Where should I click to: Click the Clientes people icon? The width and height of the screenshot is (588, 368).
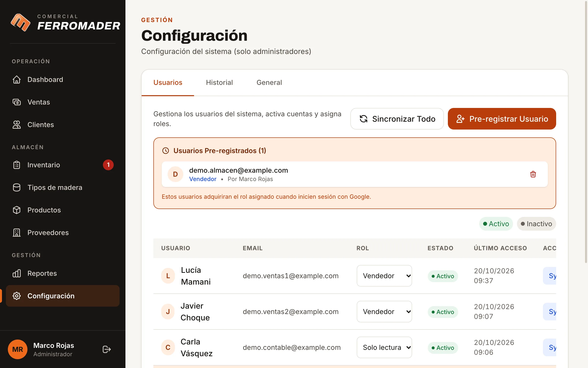coord(17,125)
